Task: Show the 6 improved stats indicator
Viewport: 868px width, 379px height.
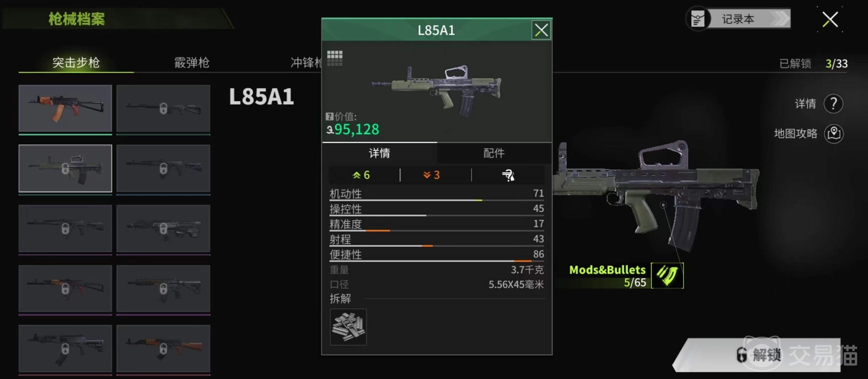Action: (361, 175)
